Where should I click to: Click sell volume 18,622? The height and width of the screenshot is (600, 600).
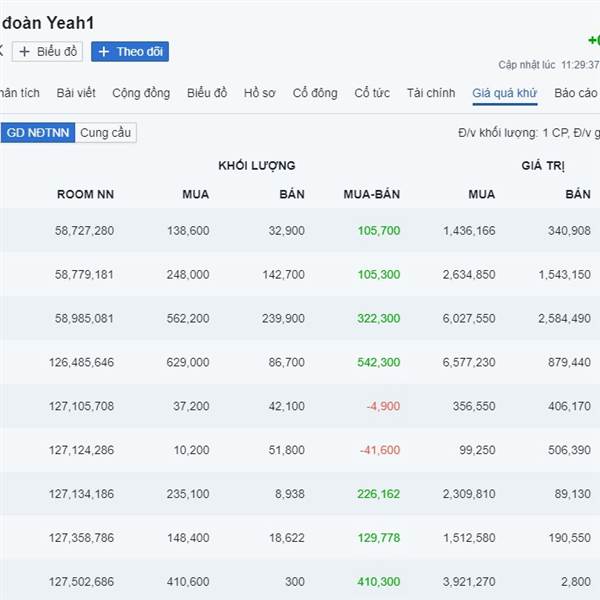click(x=287, y=538)
